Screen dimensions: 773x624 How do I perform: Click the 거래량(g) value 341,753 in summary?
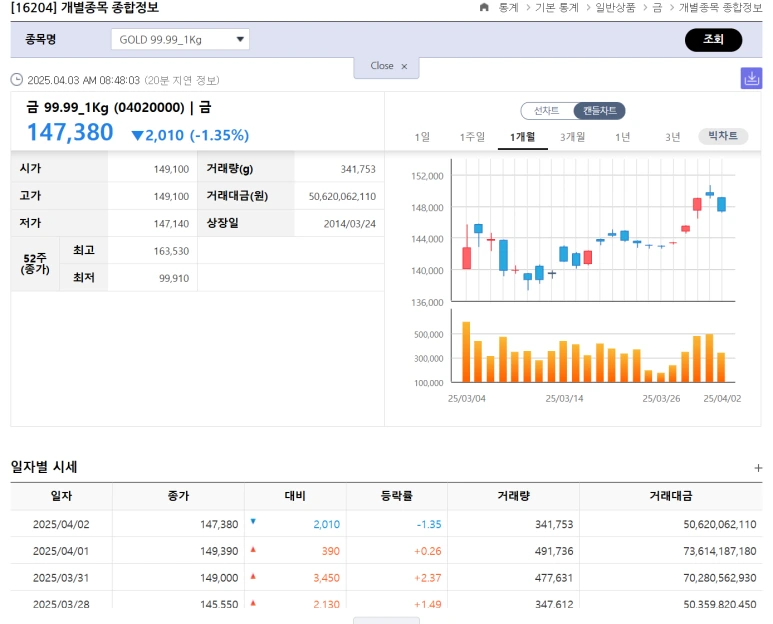coord(358,170)
